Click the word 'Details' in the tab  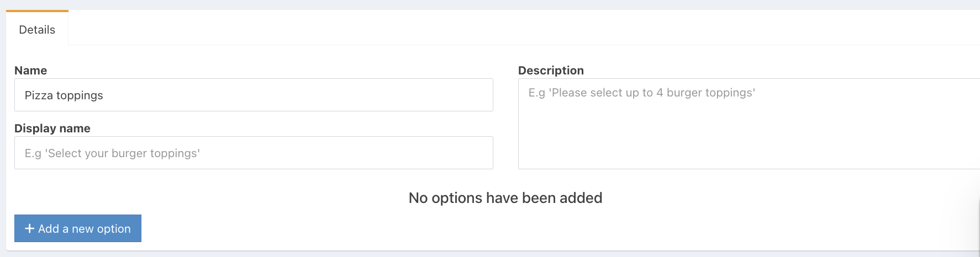point(37,30)
